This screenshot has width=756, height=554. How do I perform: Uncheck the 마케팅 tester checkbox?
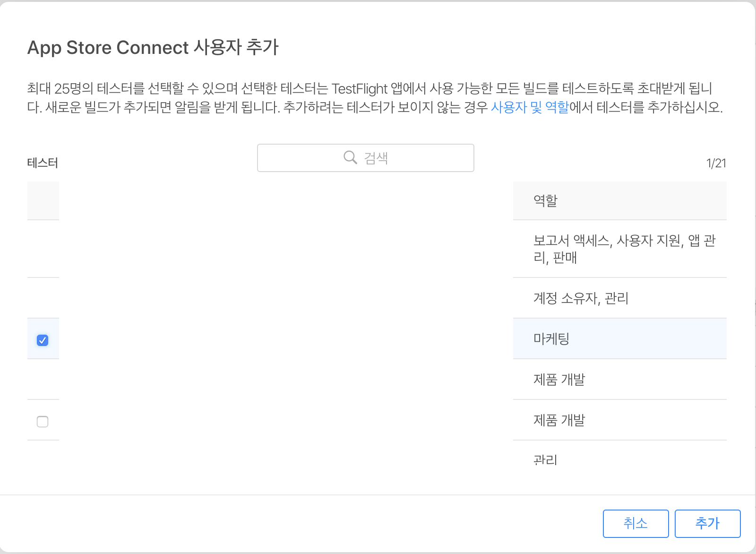[43, 340]
